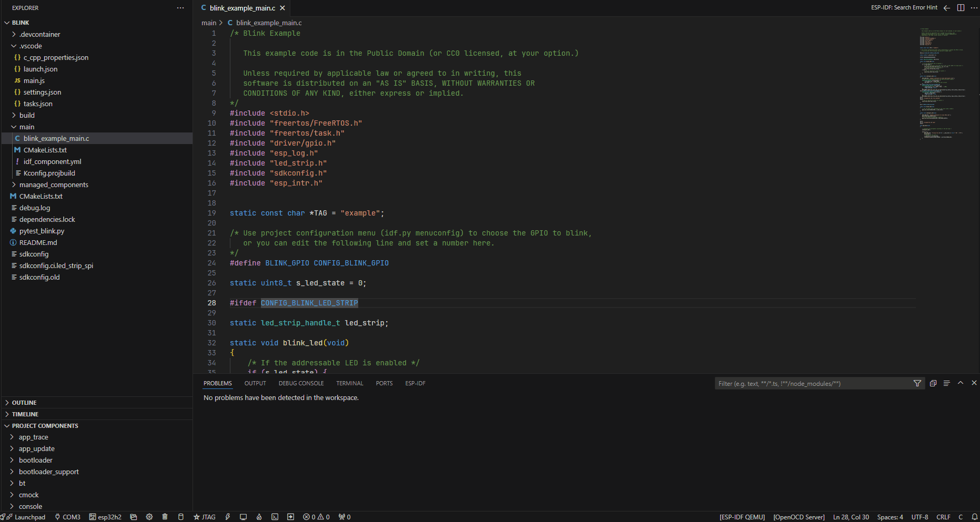980x522 pixels.
Task: Start the ESP-IDF monitor (screen icon)
Action: click(x=243, y=517)
